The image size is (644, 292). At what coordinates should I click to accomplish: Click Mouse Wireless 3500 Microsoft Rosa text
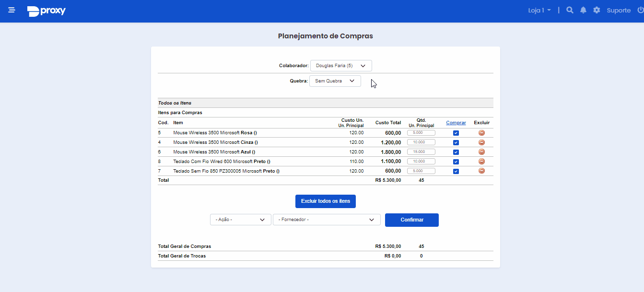[x=215, y=133]
